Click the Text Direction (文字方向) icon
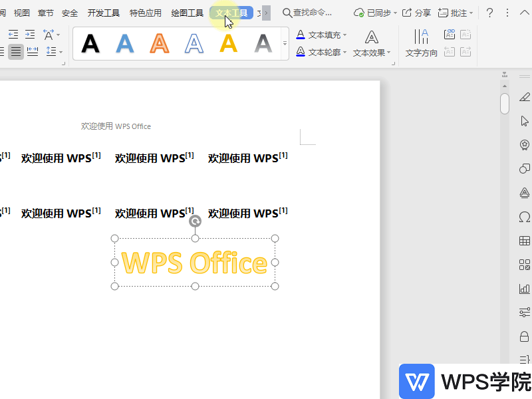Screen dimensions: 532x399 [x=421, y=44]
